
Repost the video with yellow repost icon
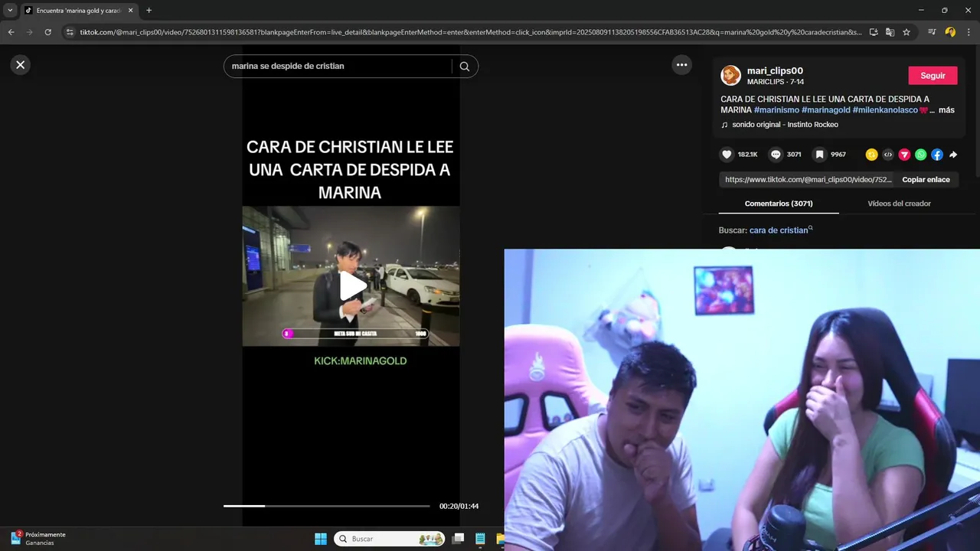click(871, 155)
